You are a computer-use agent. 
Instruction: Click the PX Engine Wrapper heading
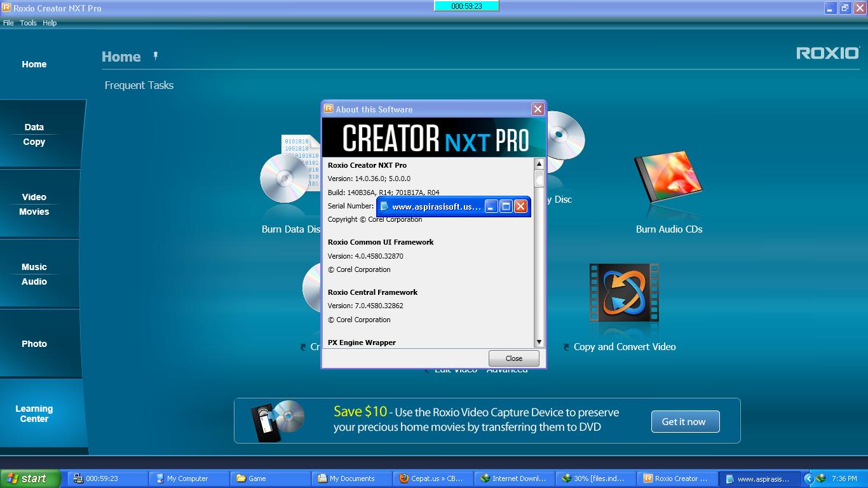click(362, 342)
